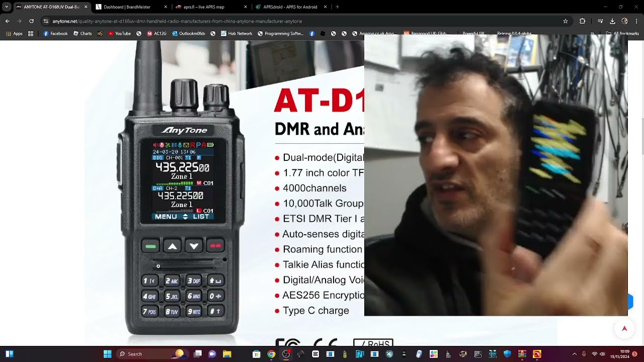Close the aprs.fi tab
The height and width of the screenshot is (362, 644).
pos(246,7)
